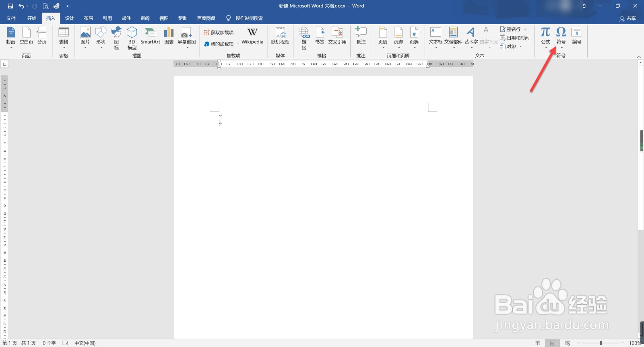644x347 pixels.
Task: Switch to the References (引用) tab
Action: pos(107,18)
